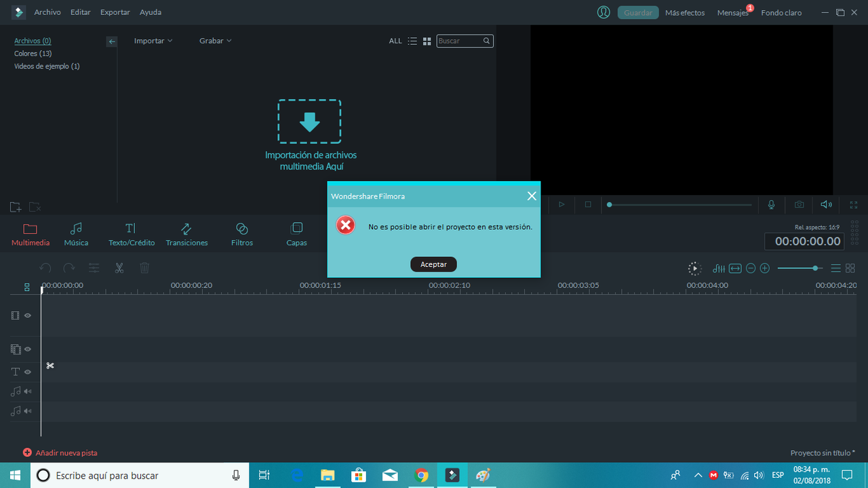
Task: Switch media library to list view
Action: pos(412,41)
